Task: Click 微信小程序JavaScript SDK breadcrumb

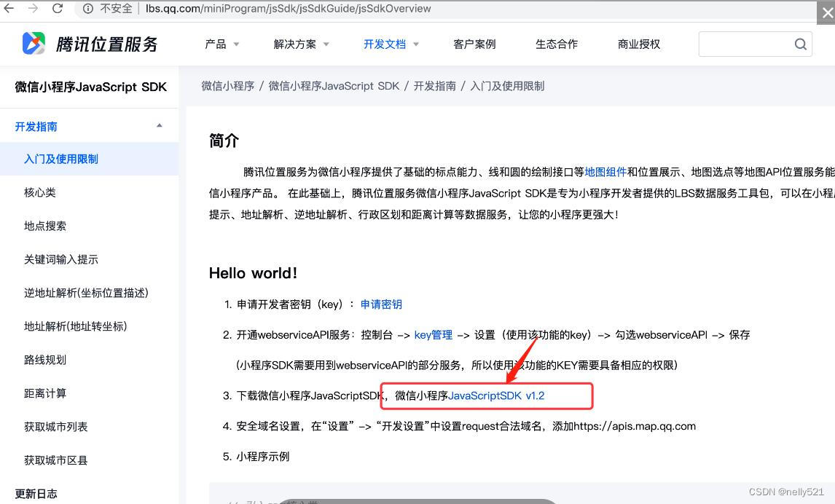Action: click(334, 86)
